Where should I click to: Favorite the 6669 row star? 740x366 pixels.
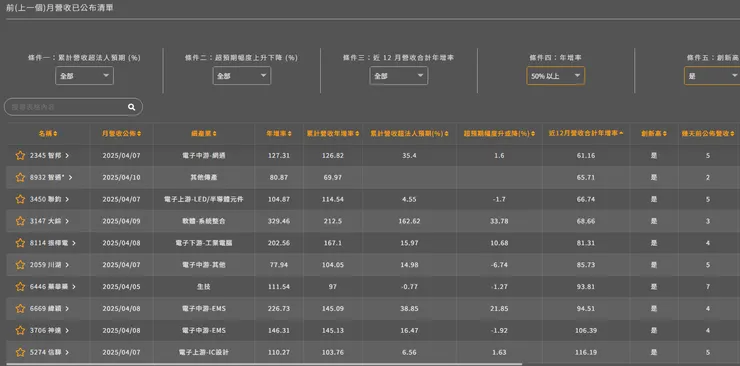20,308
